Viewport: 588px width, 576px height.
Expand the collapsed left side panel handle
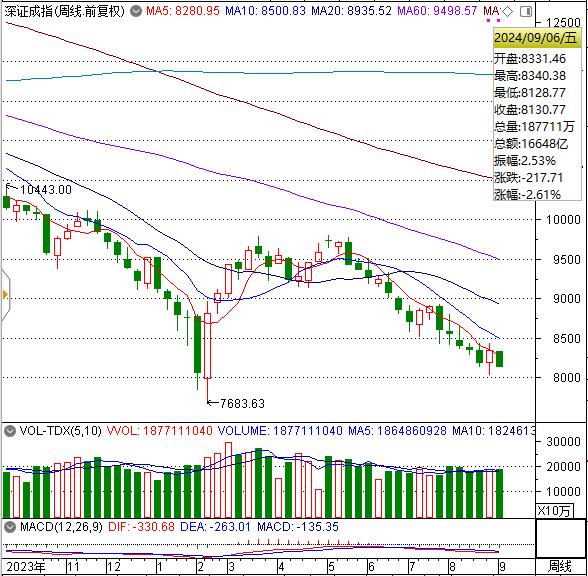tap(5, 295)
